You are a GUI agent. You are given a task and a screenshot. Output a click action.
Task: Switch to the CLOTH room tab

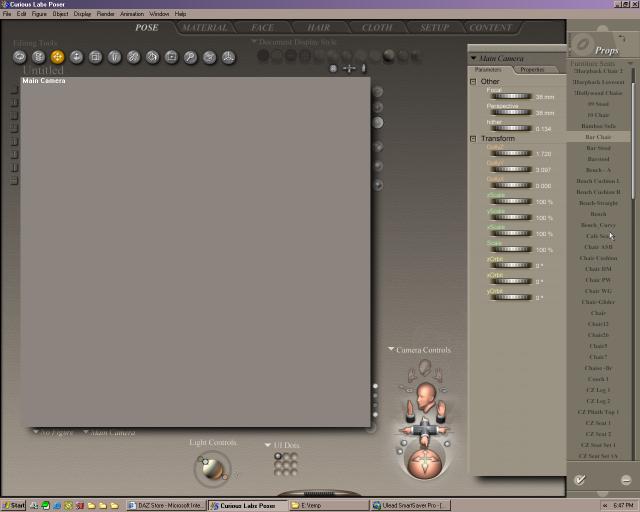(x=377, y=27)
